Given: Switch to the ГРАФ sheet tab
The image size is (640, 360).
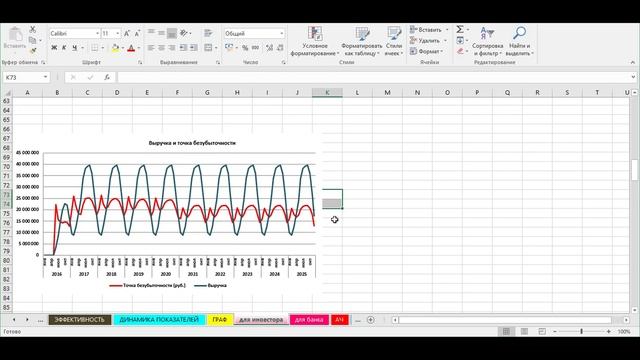Looking at the screenshot, I should [x=220, y=320].
